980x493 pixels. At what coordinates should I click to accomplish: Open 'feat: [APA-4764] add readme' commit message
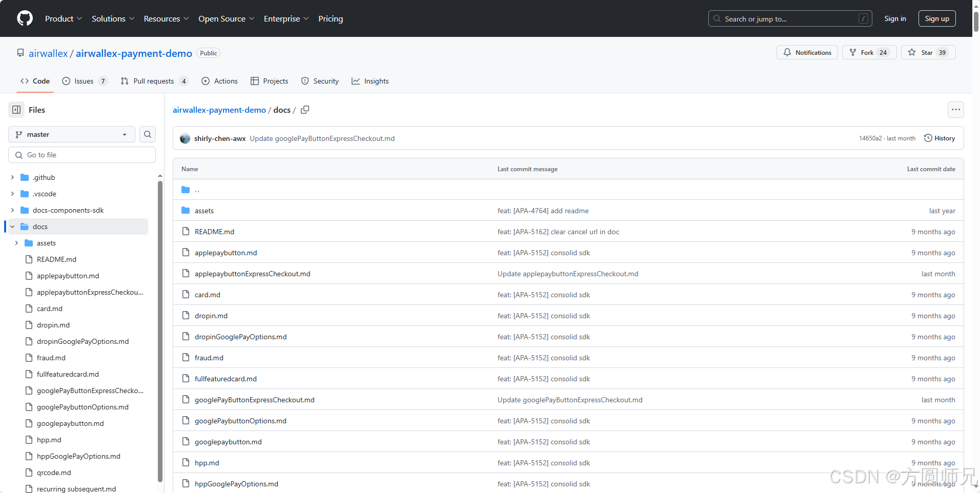point(543,211)
